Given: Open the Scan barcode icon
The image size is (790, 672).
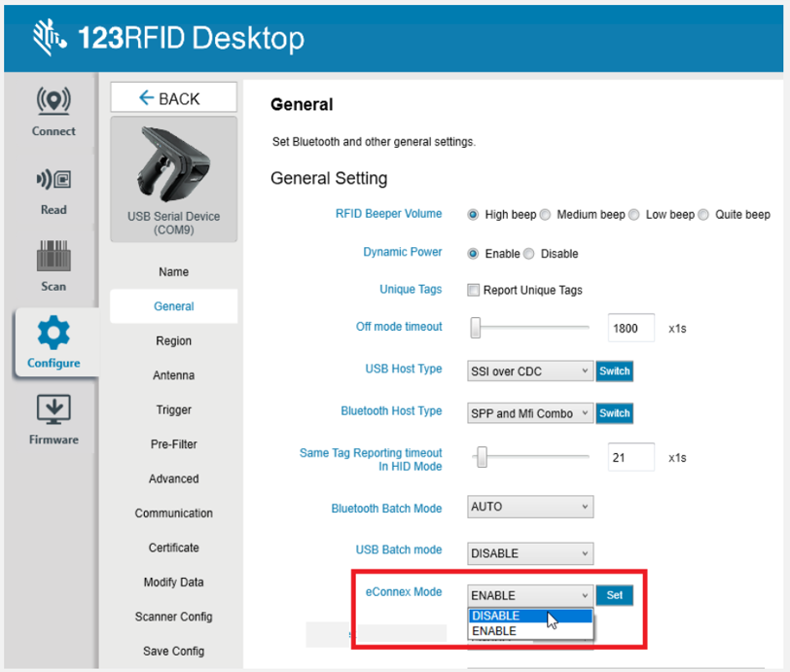Looking at the screenshot, I should (54, 256).
